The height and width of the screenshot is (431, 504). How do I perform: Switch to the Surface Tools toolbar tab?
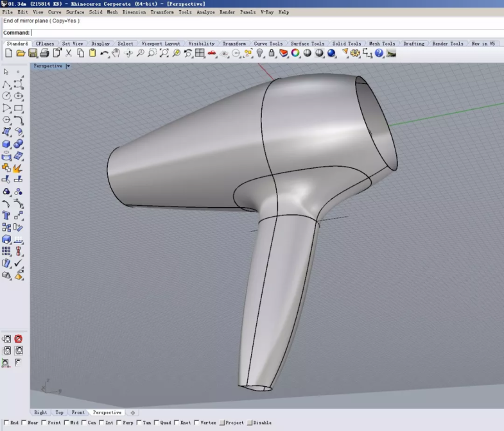308,44
